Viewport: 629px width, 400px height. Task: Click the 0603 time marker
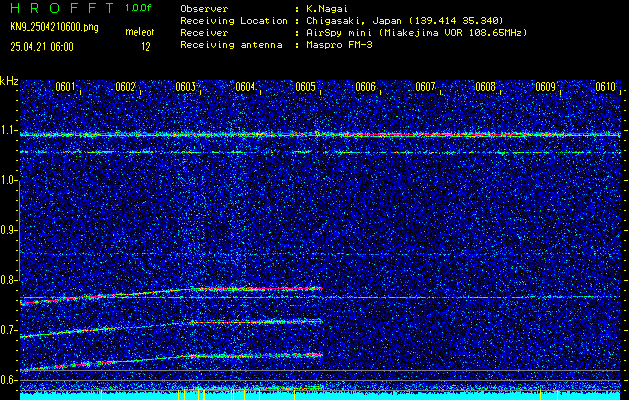[185, 87]
